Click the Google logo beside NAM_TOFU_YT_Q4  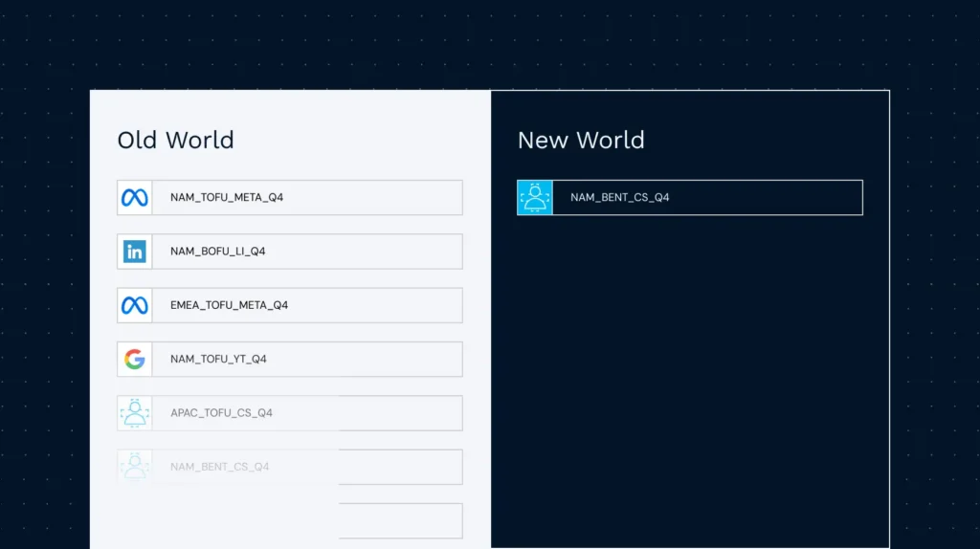[135, 360]
